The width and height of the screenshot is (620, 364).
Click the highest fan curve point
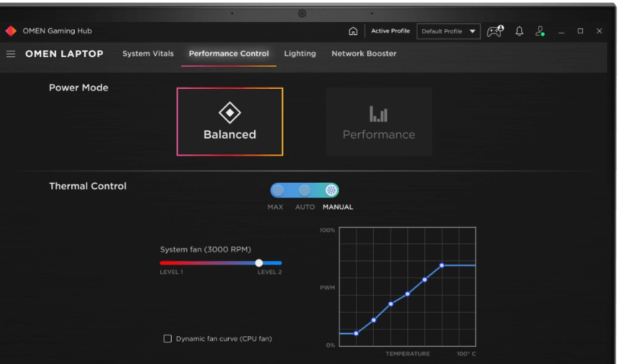click(442, 265)
